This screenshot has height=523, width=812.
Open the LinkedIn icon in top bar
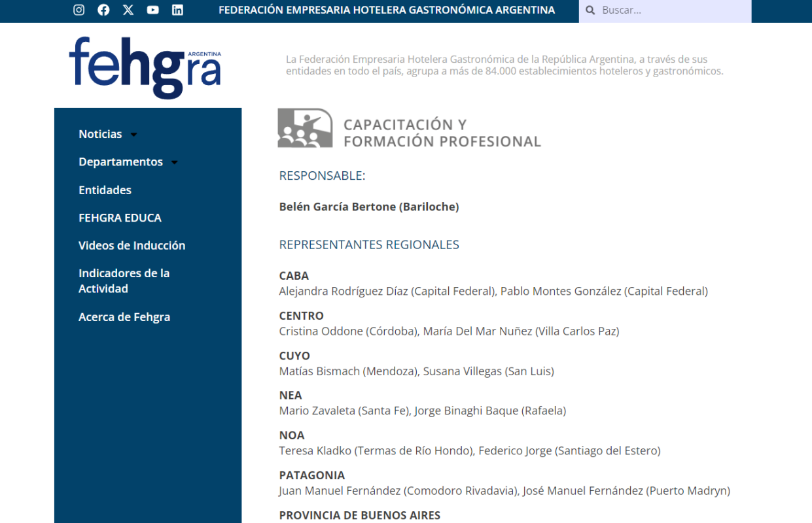point(177,10)
